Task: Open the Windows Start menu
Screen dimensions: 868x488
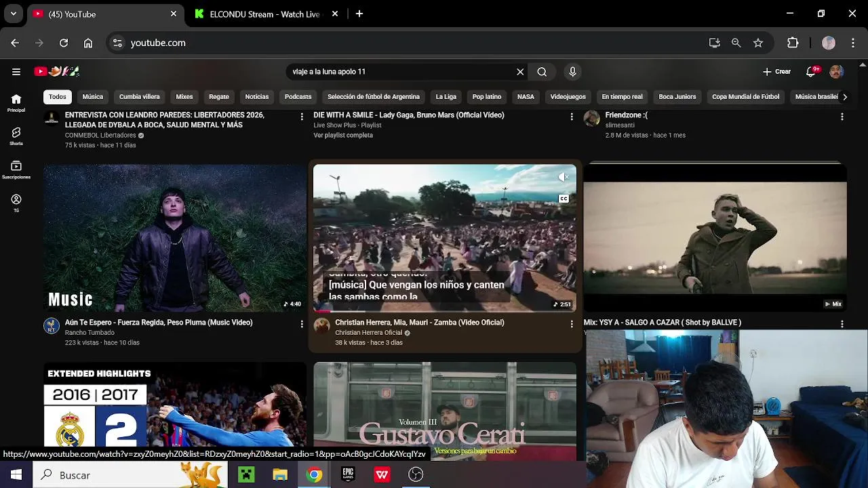Action: (x=16, y=475)
